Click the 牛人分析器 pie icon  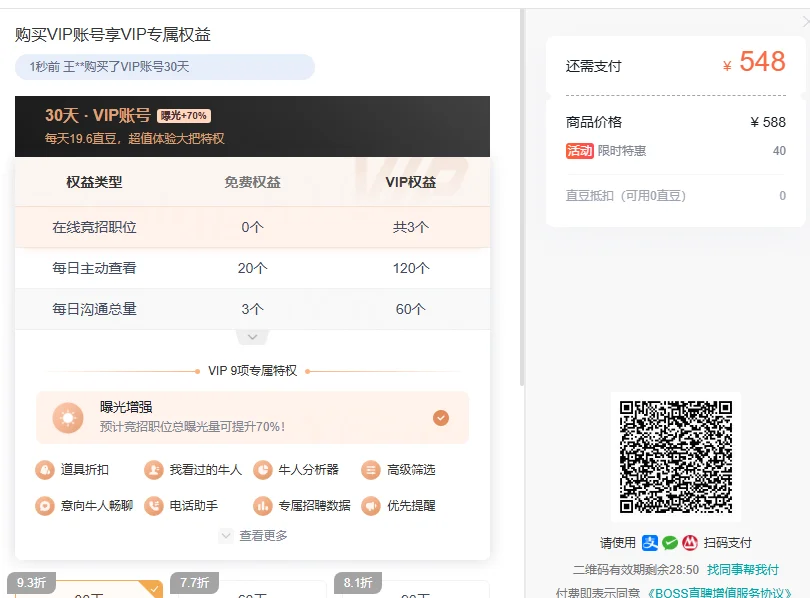tap(262, 470)
